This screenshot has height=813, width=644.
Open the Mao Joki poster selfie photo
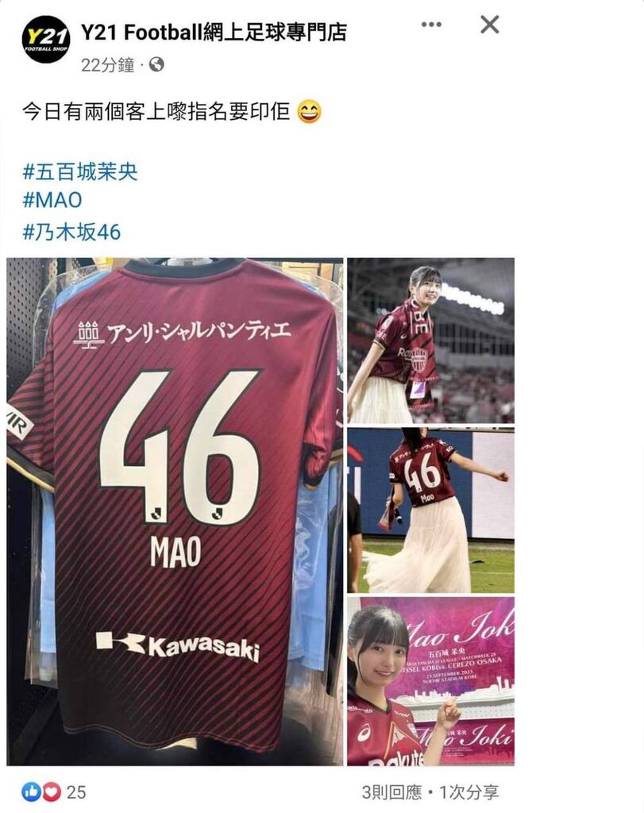click(431, 681)
